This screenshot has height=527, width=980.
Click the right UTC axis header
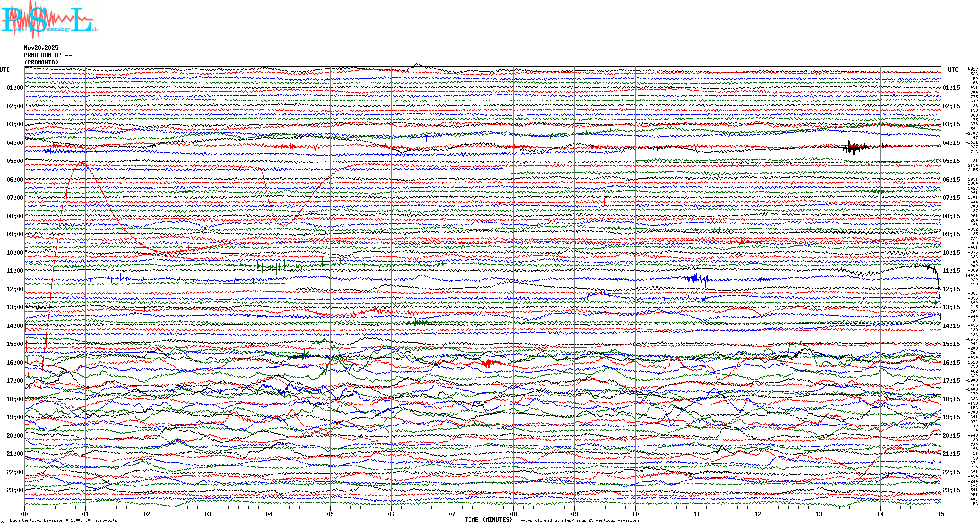(953, 70)
